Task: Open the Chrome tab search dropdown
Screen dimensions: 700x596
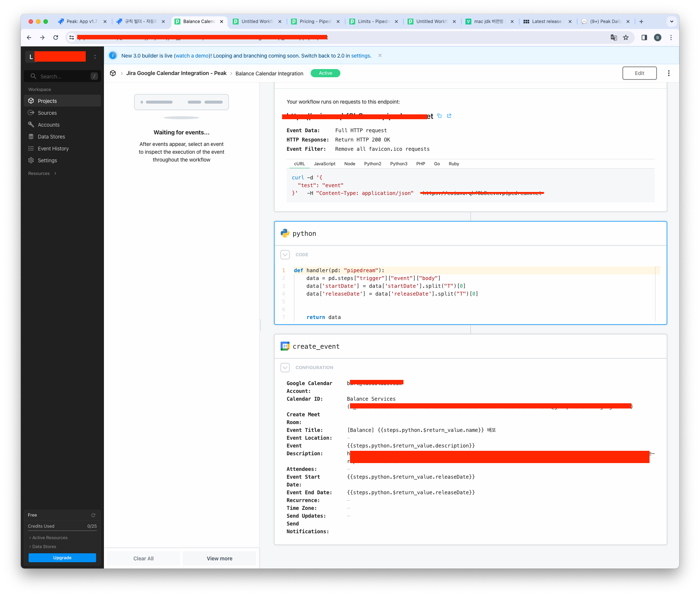Action: click(672, 22)
